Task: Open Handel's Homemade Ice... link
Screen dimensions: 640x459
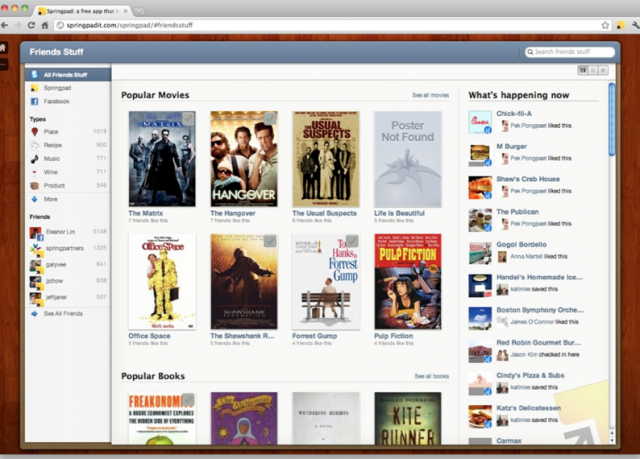Action: 539,277
